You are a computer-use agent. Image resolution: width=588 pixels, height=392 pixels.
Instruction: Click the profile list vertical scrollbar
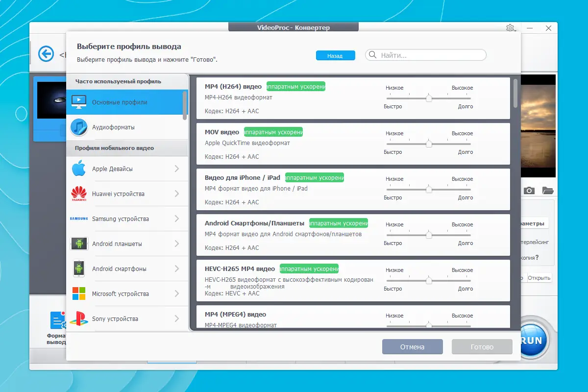[x=515, y=93]
